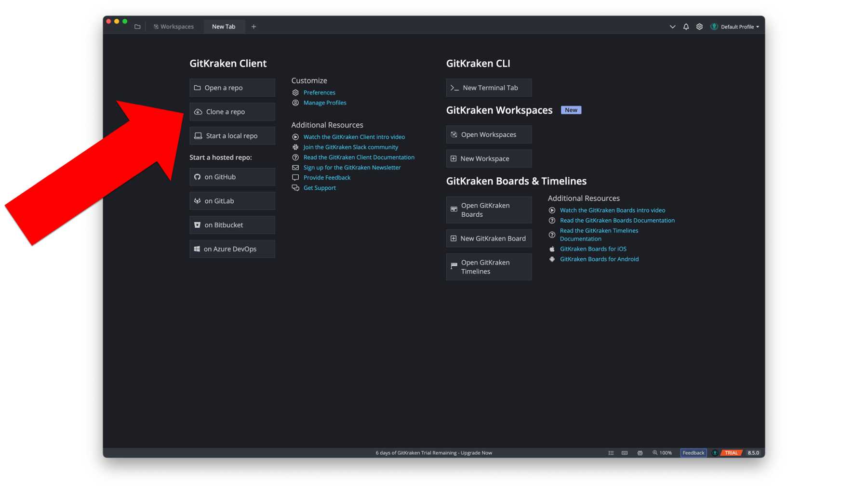This screenshot has width=868, height=488.
Task: Click Open a repo button
Action: point(232,88)
